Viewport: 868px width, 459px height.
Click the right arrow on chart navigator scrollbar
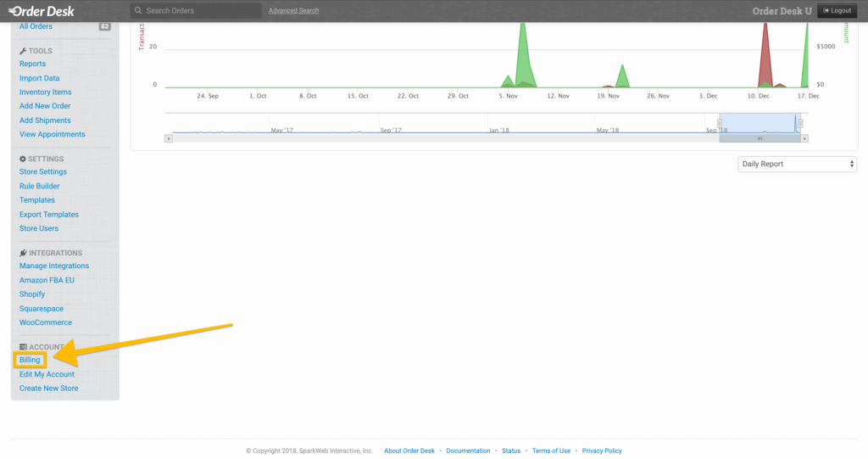coord(804,138)
